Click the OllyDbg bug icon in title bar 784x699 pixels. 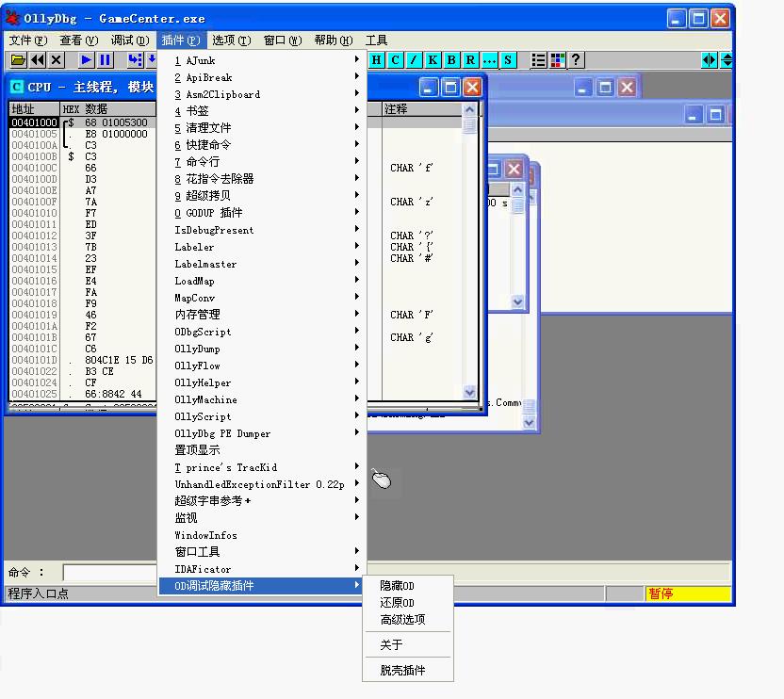point(12,18)
